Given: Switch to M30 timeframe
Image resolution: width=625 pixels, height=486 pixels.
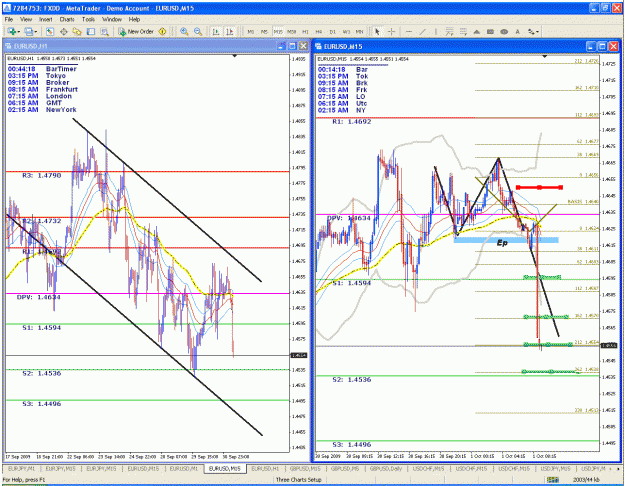Looking at the screenshot, I should pyautogui.click(x=292, y=31).
